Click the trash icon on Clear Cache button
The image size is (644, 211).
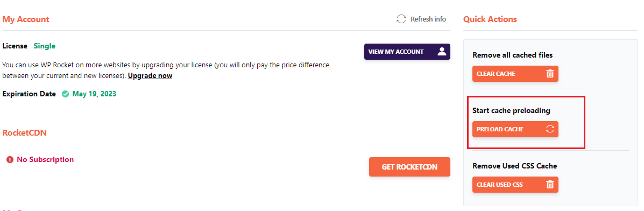pos(550,74)
